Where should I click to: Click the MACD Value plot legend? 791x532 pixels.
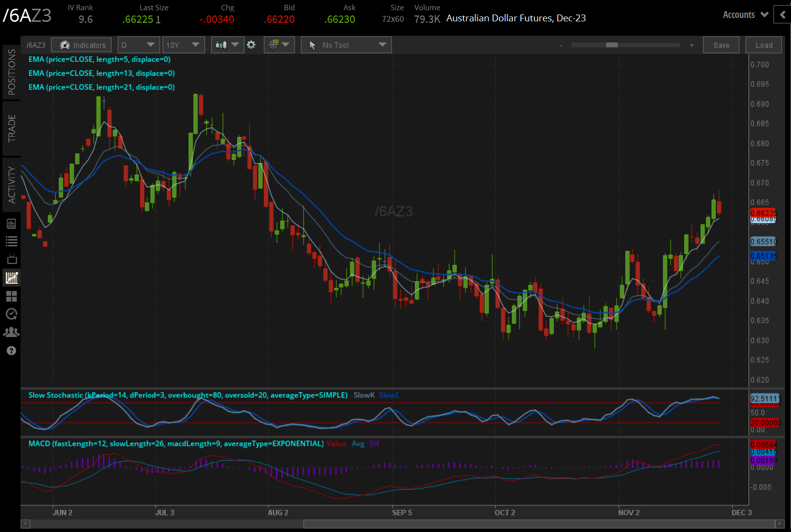336,444
